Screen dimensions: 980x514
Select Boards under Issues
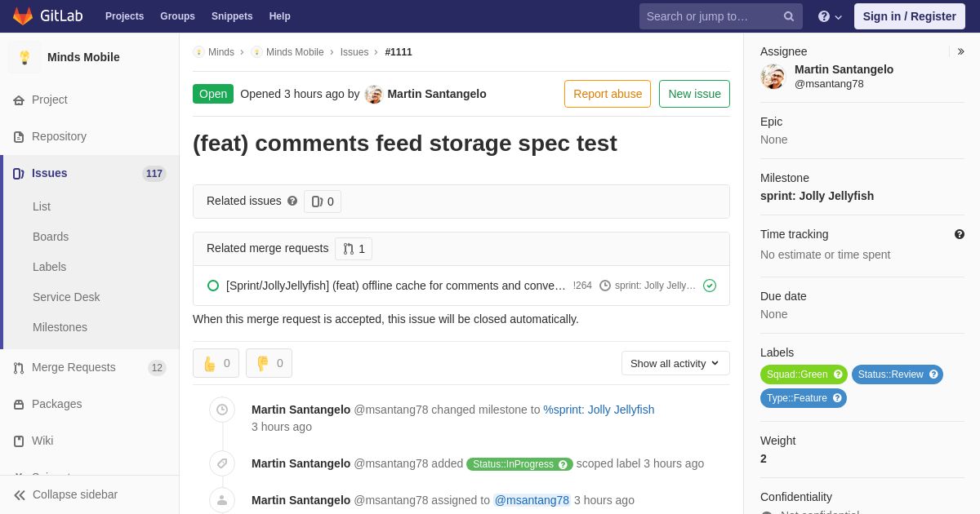[x=51, y=237]
